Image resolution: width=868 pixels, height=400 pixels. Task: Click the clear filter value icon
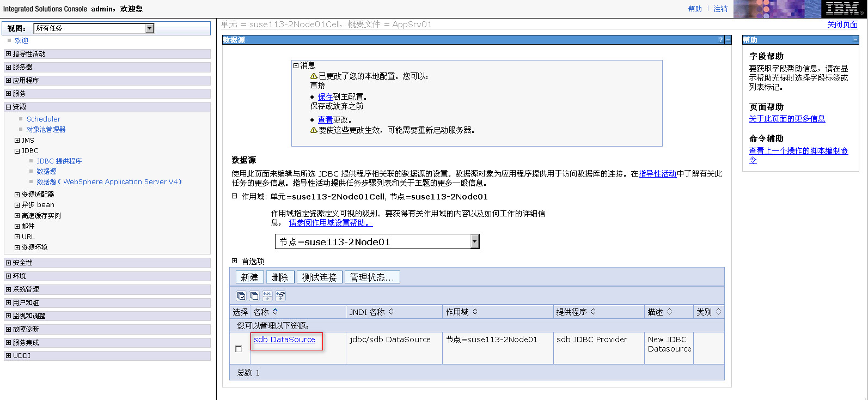click(280, 296)
